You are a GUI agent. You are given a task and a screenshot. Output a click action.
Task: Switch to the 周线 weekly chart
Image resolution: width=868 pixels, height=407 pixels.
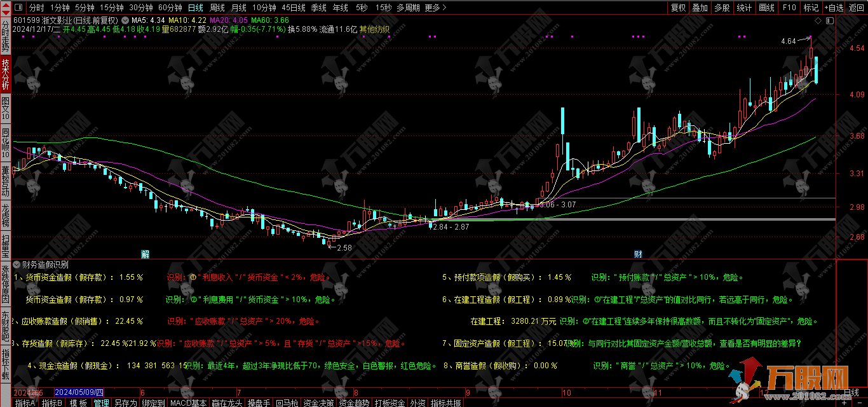click(x=217, y=8)
